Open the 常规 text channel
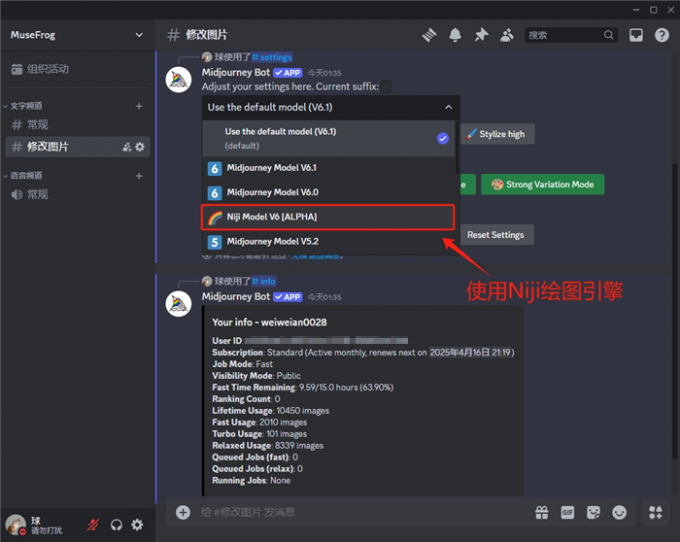The width and height of the screenshot is (680, 542). [77, 125]
